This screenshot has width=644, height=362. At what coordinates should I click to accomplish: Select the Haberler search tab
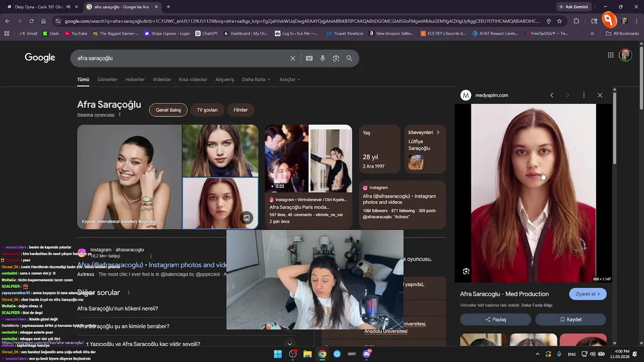pos(135,79)
